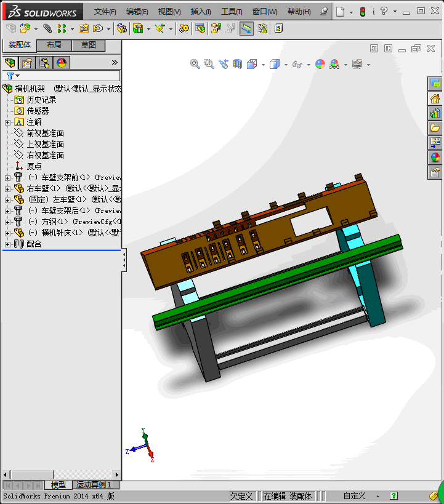This screenshot has width=444, height=504.
Task: Open the Display Style dropdown arrow
Action: click(286, 65)
